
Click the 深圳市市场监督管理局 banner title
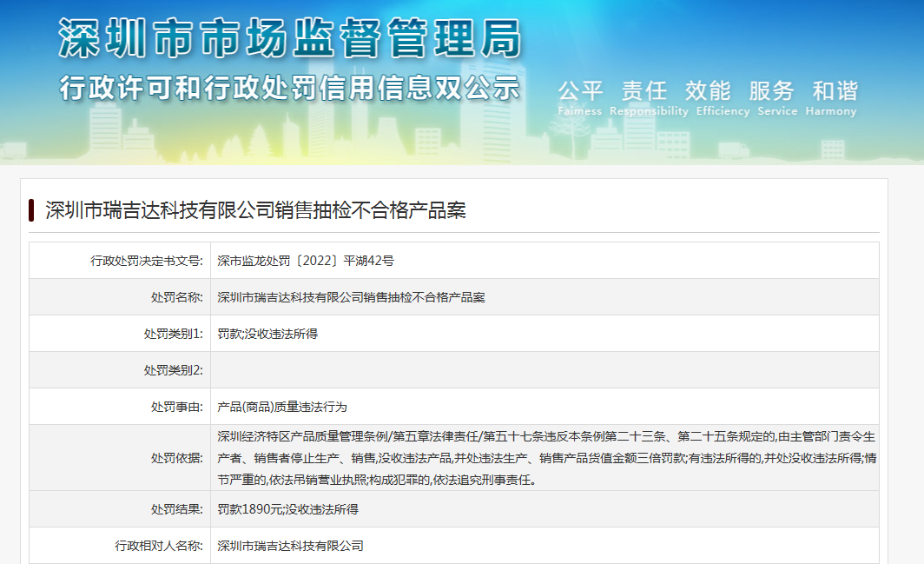tap(290, 39)
